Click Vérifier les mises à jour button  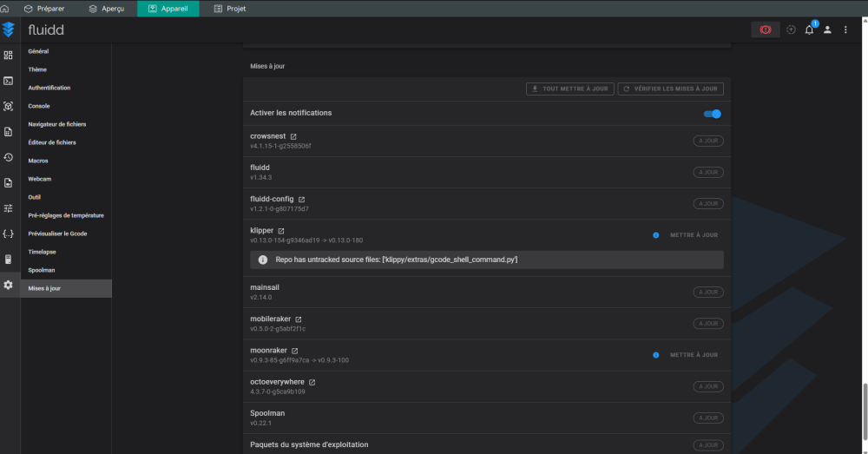tap(670, 89)
